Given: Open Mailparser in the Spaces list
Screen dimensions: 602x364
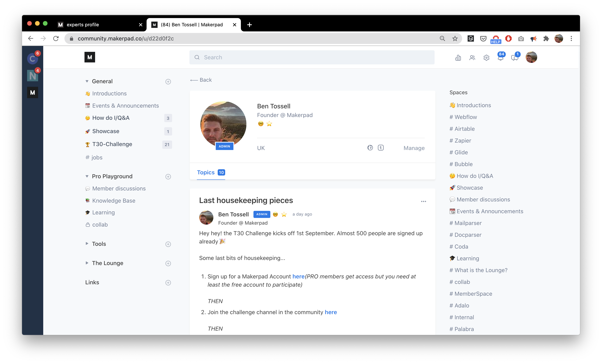Looking at the screenshot, I should 465,223.
